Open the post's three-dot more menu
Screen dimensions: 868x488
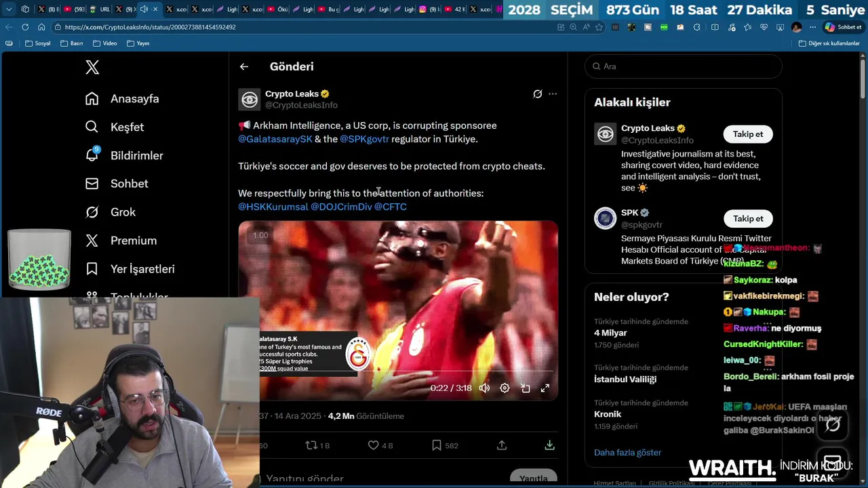coord(553,94)
